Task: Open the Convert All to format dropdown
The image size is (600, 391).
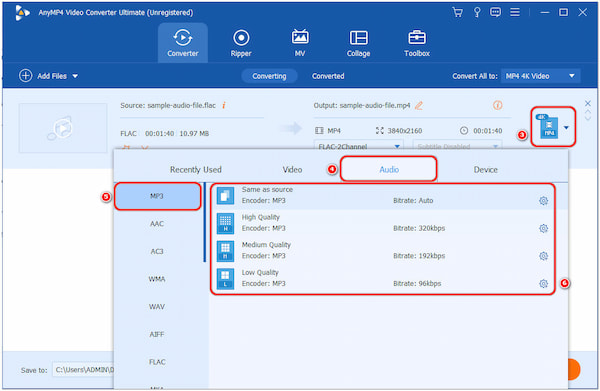Action: point(541,76)
